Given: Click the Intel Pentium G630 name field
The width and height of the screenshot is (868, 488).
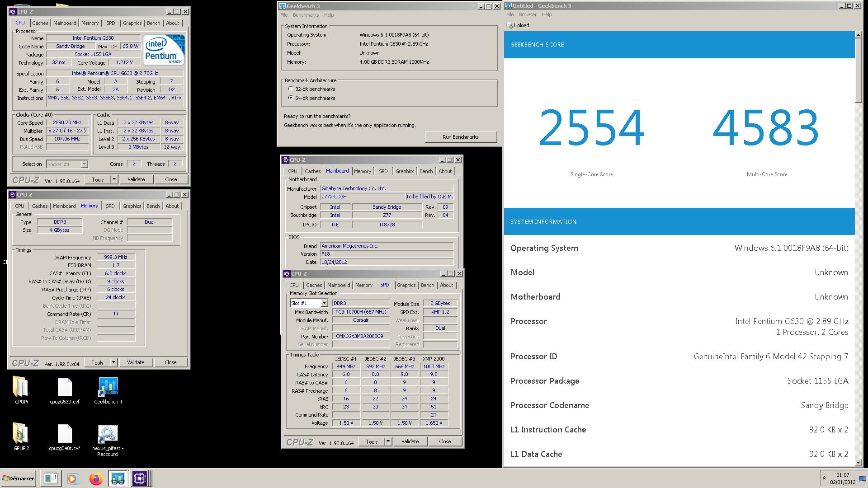Looking at the screenshot, I should pos(93,38).
